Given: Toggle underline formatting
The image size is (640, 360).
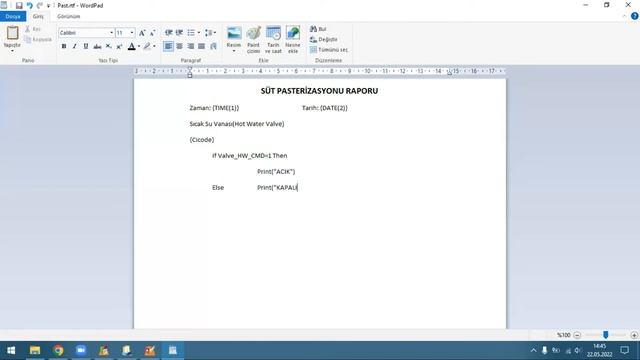Looking at the screenshot, I should (86, 47).
